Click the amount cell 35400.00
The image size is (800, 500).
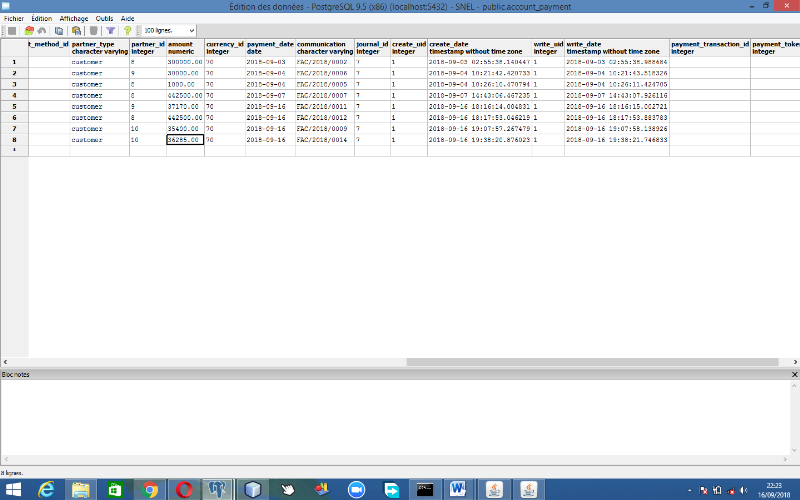[185, 129]
